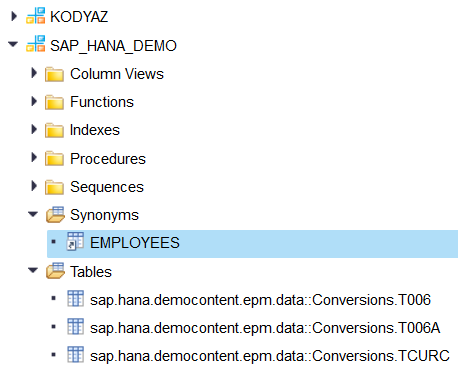The image size is (458, 372).
Task: Collapse the SAP_HANA_DEMO schema
Action: tap(13, 44)
